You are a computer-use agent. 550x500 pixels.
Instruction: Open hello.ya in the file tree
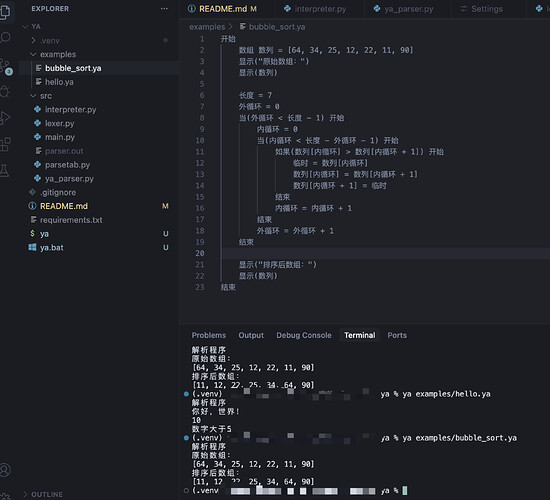(x=59, y=82)
